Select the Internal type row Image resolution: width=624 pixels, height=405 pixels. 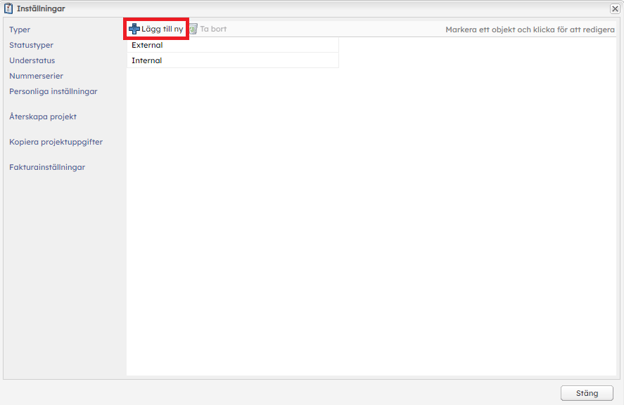pyautogui.click(x=232, y=61)
